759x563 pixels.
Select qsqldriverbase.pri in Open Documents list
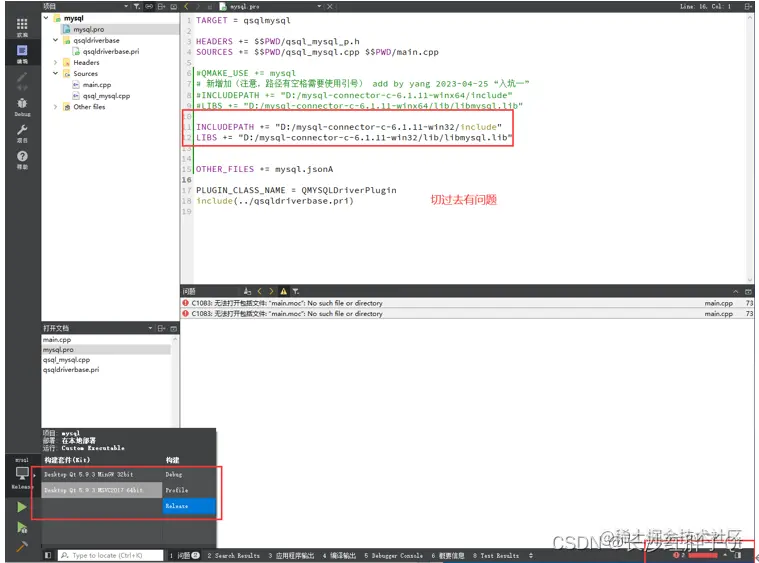pos(71,369)
